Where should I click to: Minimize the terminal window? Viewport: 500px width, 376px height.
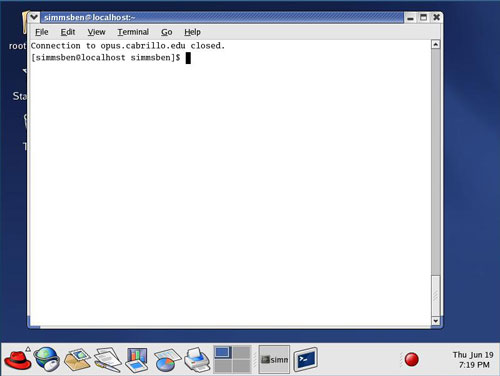[x=411, y=17]
